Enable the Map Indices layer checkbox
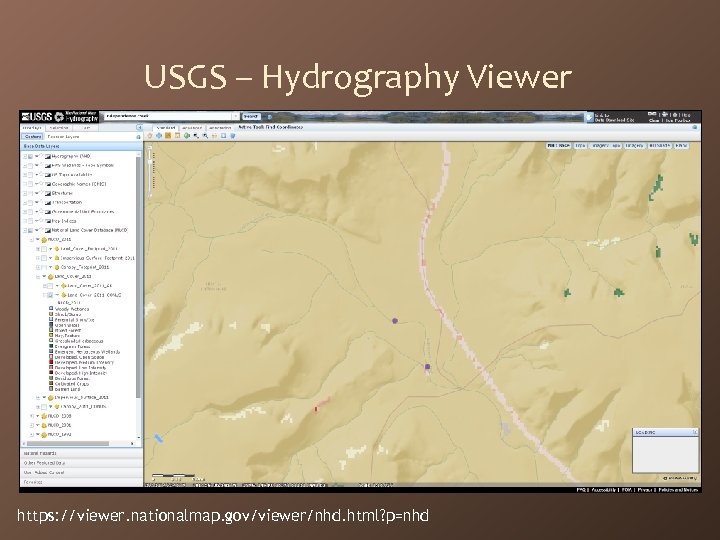720x540 pixels. tap(30, 221)
